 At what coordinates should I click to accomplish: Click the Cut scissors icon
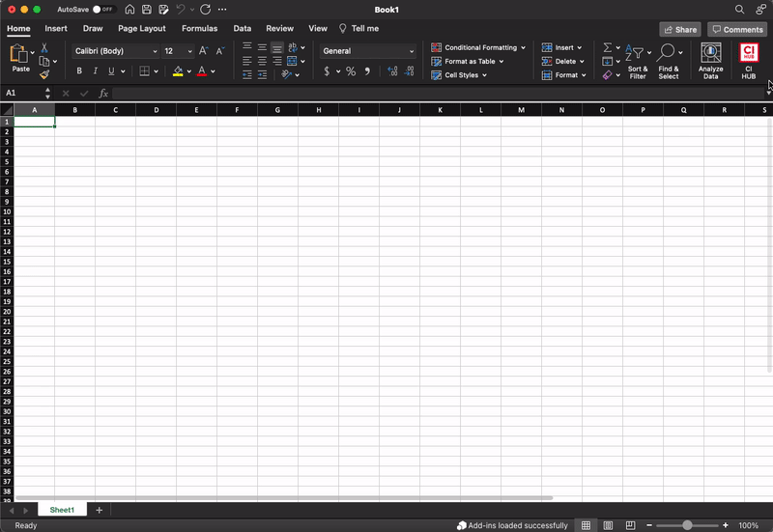click(44, 47)
